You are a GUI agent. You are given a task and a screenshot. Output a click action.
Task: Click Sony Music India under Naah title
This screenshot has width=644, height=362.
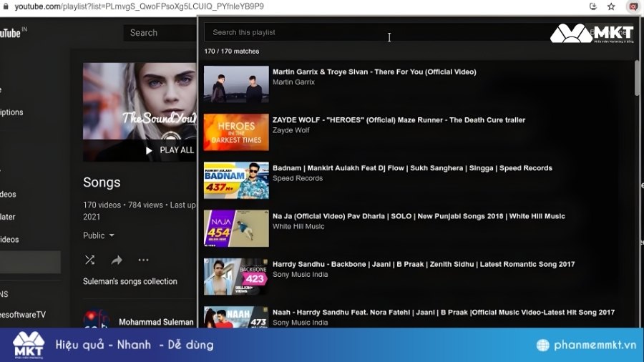pyautogui.click(x=300, y=322)
